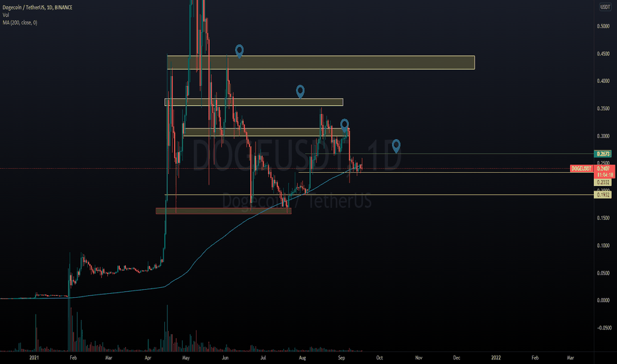Open the USDT currency button
The width and height of the screenshot is (617, 364).
605,7
